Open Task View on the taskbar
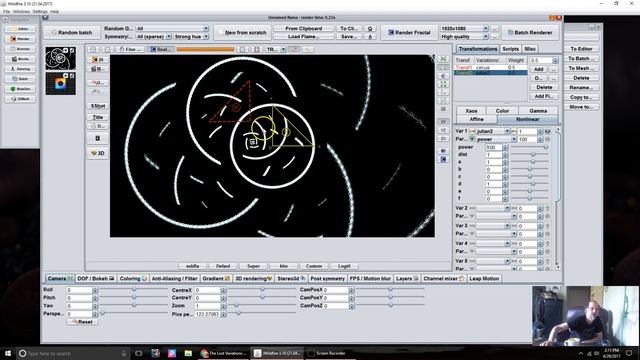 coord(138,353)
